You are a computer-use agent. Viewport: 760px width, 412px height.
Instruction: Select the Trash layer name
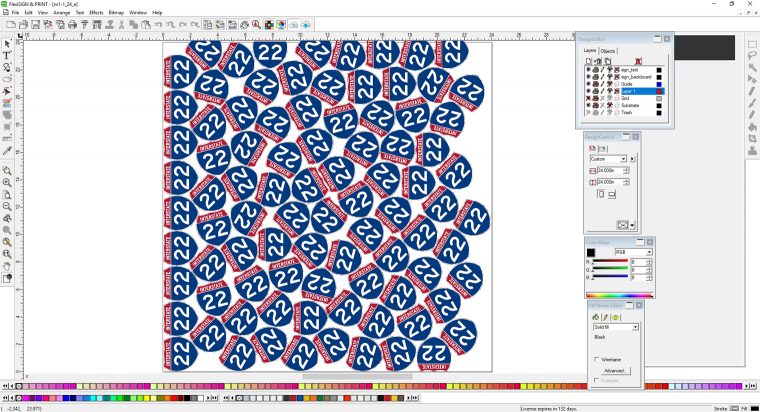coord(627,112)
